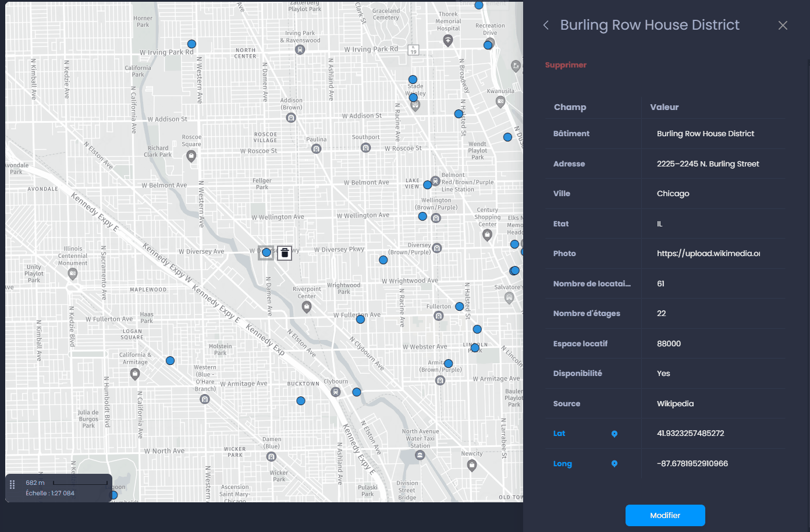Click the Valeur column header
Viewport: 810px width, 532px height.
tap(665, 107)
